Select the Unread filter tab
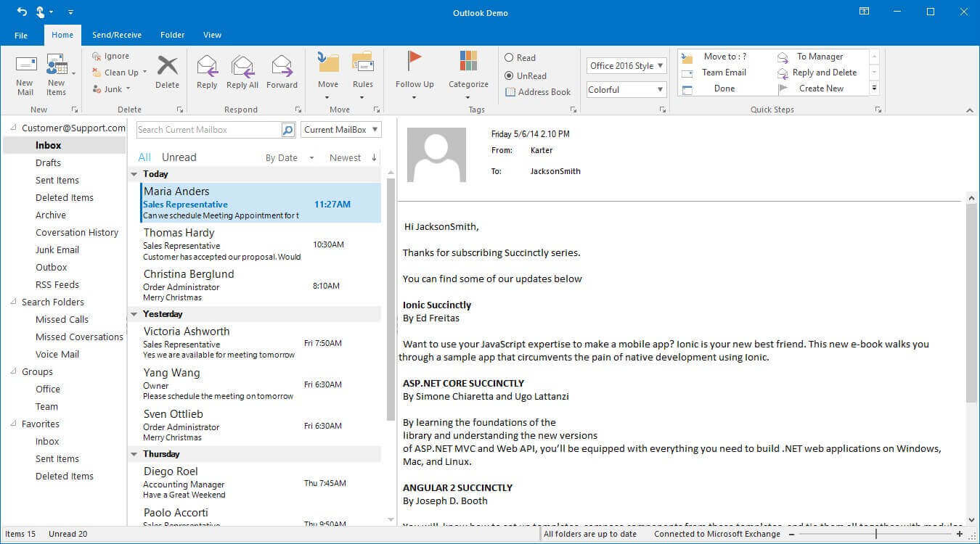The image size is (980, 544). pyautogui.click(x=179, y=157)
